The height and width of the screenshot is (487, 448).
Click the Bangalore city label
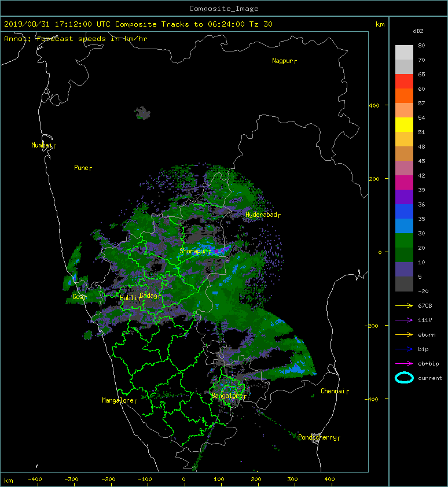tap(227, 396)
